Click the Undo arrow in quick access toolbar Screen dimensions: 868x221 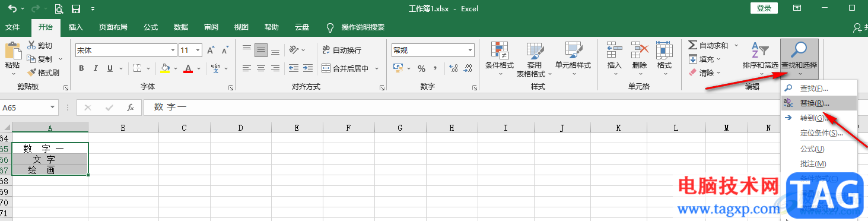(x=12, y=9)
